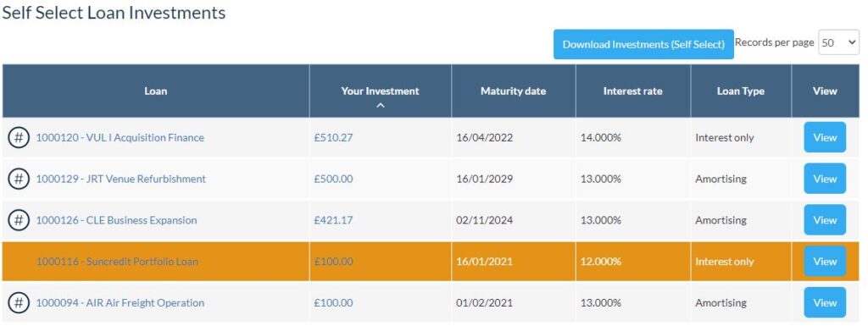Image resolution: width=868 pixels, height=326 pixels.
Task: Select maturity date 16/01/2021
Action: (x=484, y=262)
